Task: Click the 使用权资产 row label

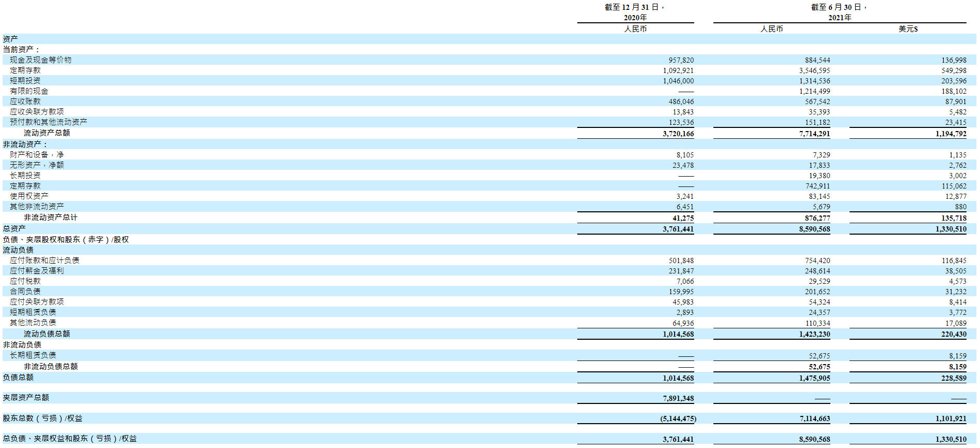Action: tap(29, 196)
